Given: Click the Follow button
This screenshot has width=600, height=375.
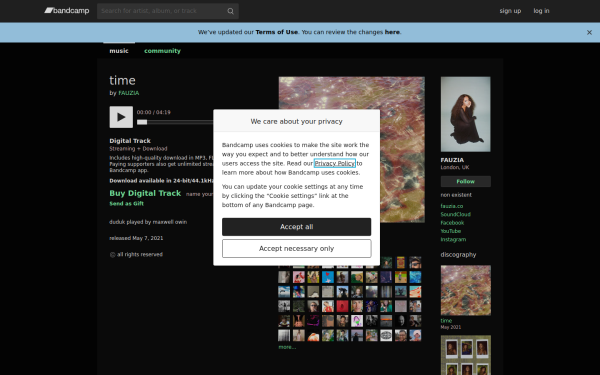Looking at the screenshot, I should (465, 181).
